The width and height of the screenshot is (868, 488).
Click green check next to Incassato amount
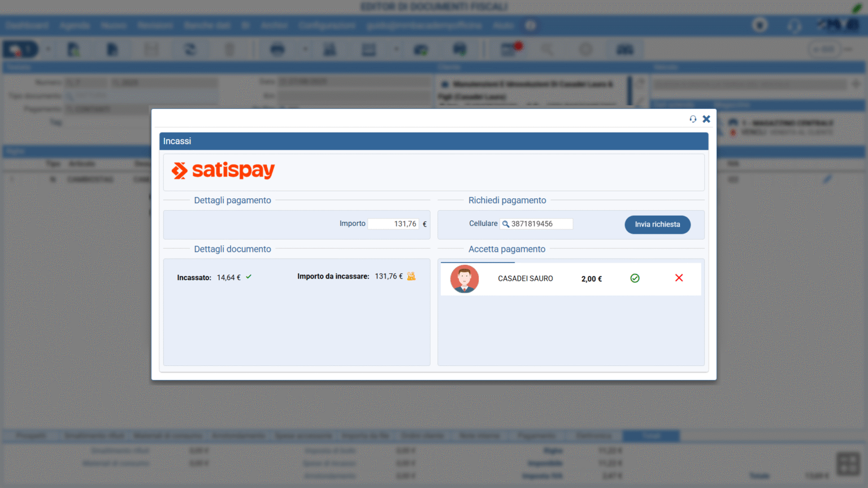tap(249, 277)
